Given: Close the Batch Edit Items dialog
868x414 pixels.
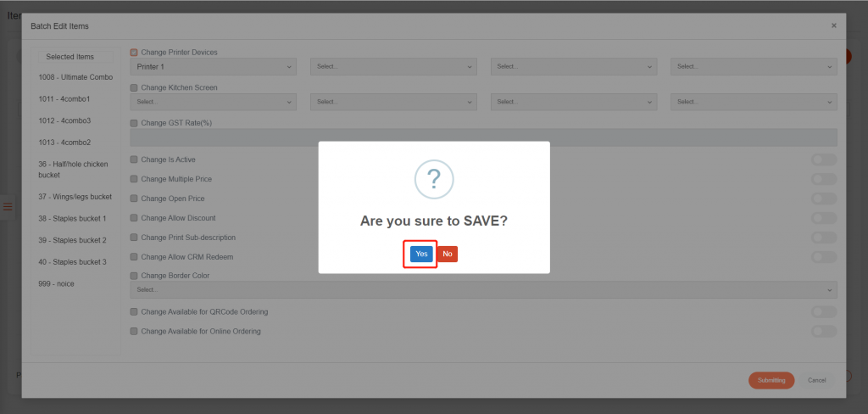Looking at the screenshot, I should click(833, 26).
